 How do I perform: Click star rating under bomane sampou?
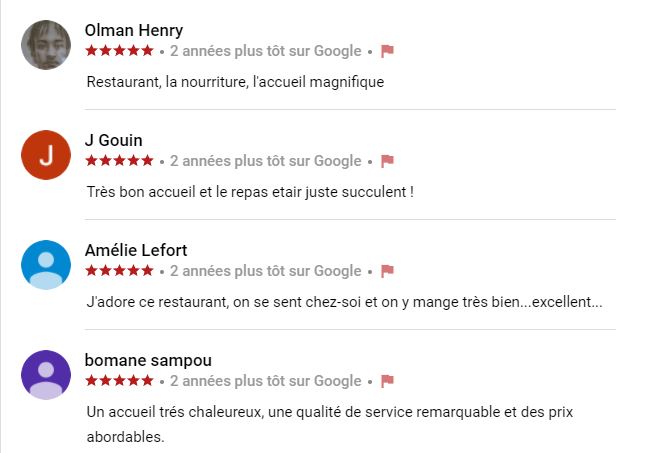(x=119, y=381)
